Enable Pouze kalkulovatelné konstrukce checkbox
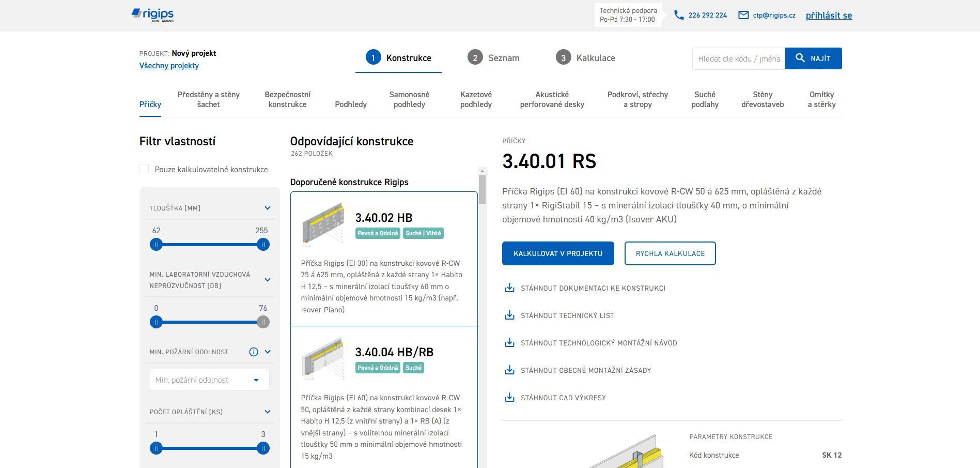The width and height of the screenshot is (980, 468). (x=144, y=169)
